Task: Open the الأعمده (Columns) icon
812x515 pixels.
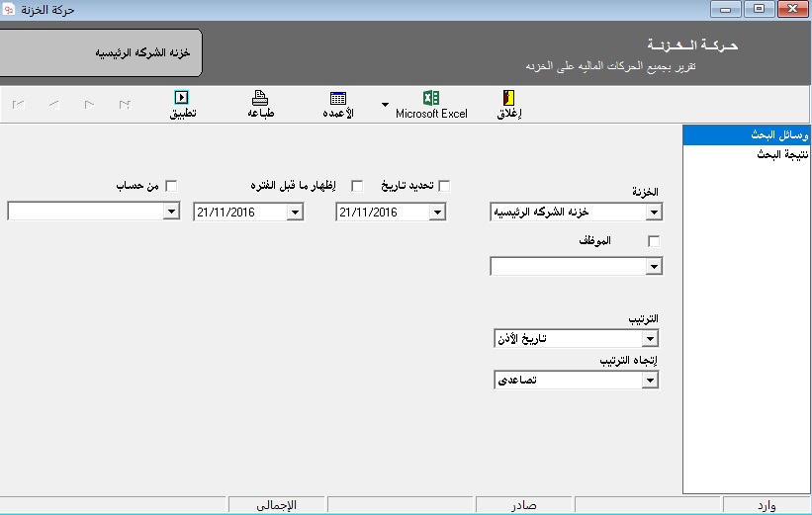Action: [x=338, y=98]
